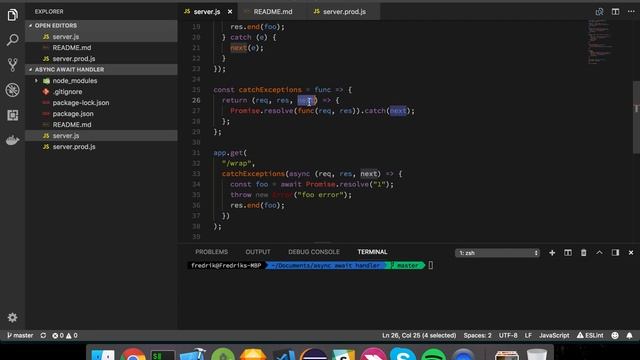Click the ESLint status indicator
640x360 pixels.
[x=590, y=336]
